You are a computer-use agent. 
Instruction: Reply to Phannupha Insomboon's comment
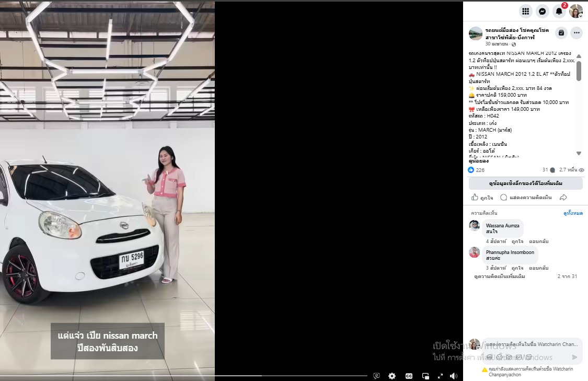point(538,268)
